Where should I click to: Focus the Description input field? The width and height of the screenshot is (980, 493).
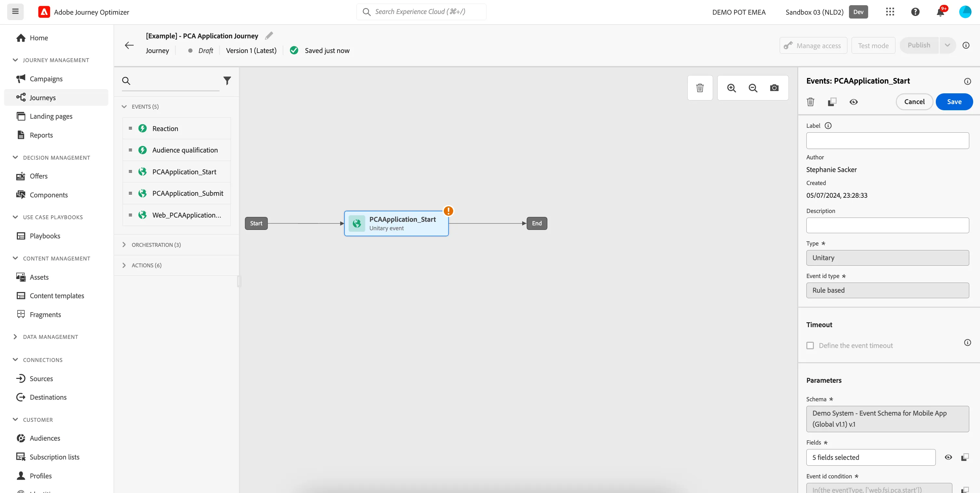tap(887, 225)
